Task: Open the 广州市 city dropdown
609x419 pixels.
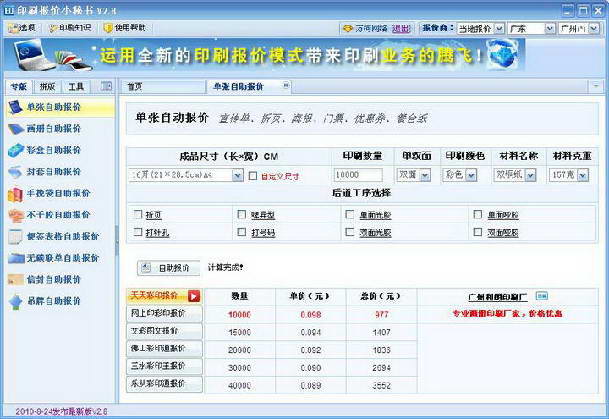Action: tap(594, 28)
